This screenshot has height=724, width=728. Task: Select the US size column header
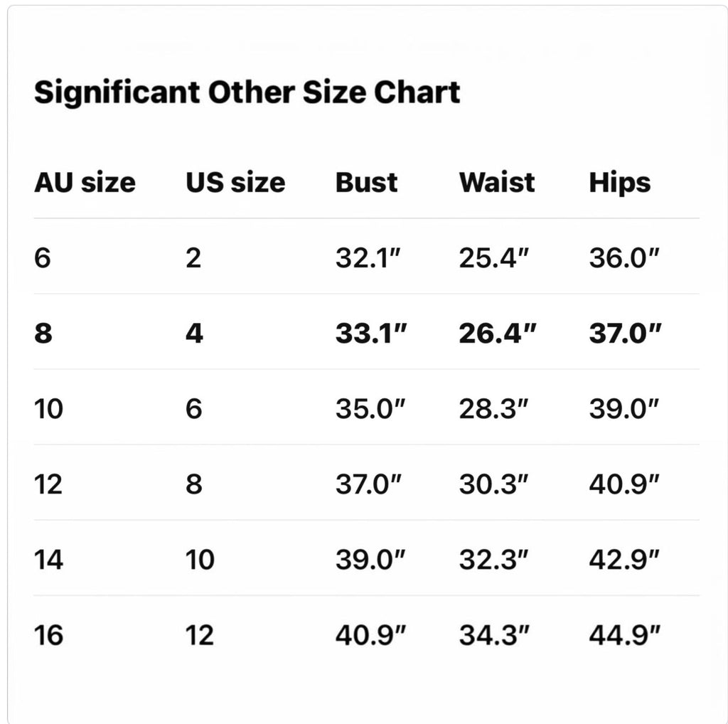[235, 183]
